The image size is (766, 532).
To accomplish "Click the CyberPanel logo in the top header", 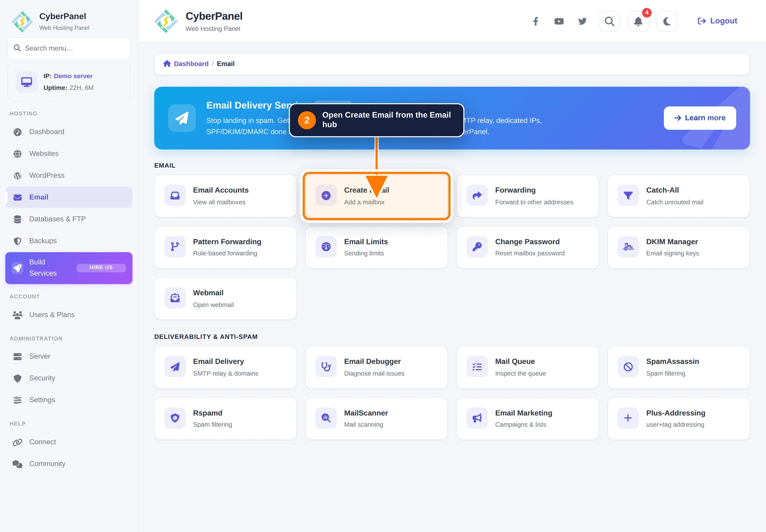I will (x=166, y=21).
